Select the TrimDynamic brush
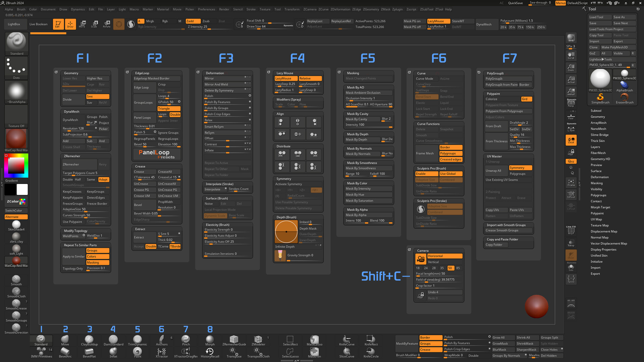This screenshot has width=644, height=362. tap(137, 340)
